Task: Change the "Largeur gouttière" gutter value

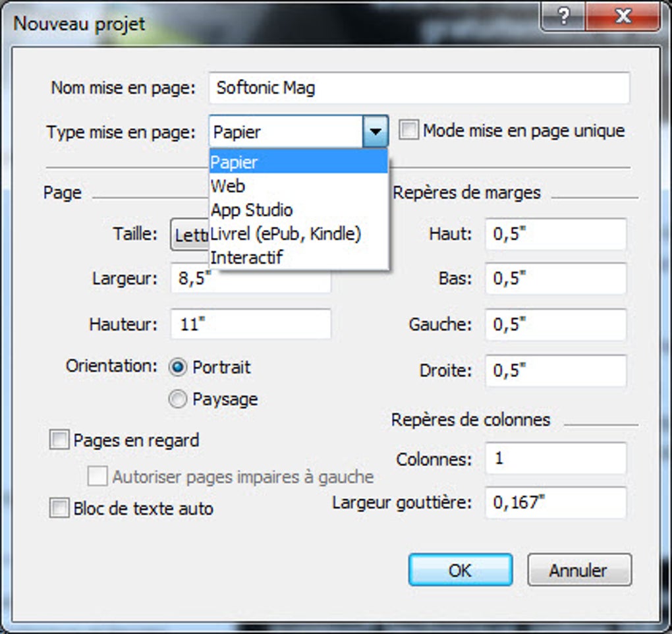Action: (555, 503)
